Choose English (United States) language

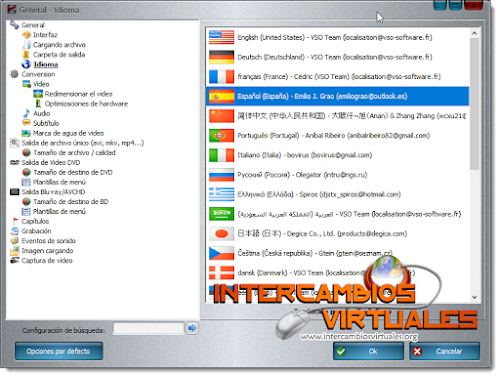[337, 37]
